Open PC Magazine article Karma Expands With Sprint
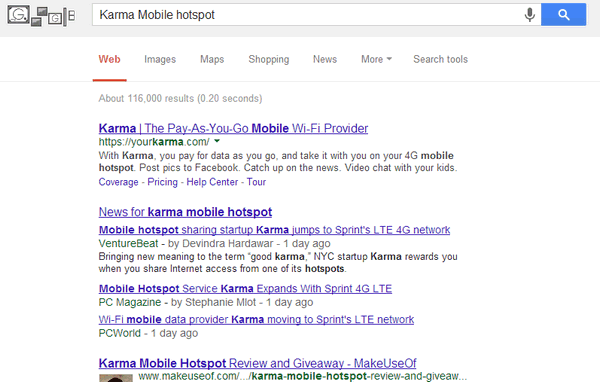The height and width of the screenshot is (382, 600). [x=245, y=288]
